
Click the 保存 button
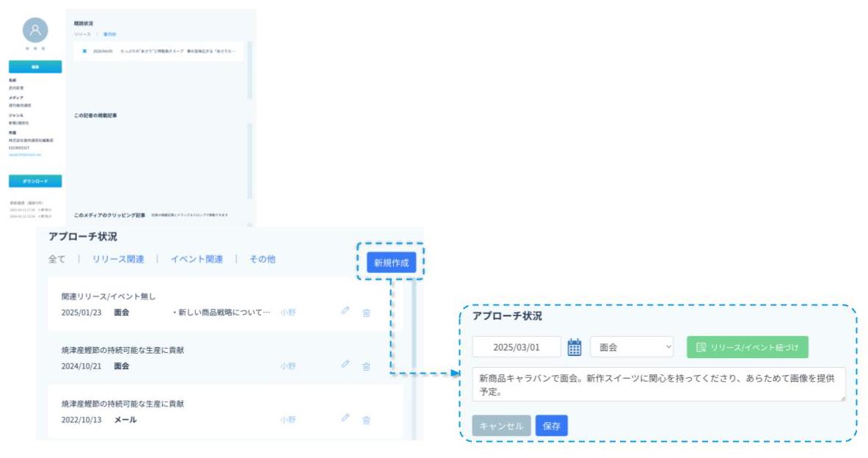tap(551, 426)
